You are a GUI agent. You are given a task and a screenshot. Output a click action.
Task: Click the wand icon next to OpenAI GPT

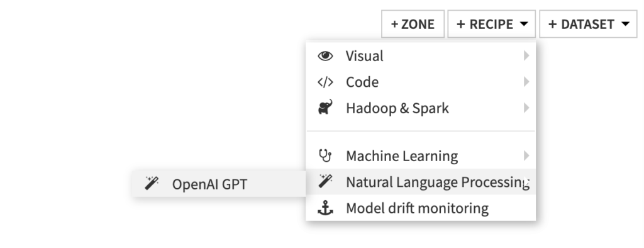(x=152, y=183)
